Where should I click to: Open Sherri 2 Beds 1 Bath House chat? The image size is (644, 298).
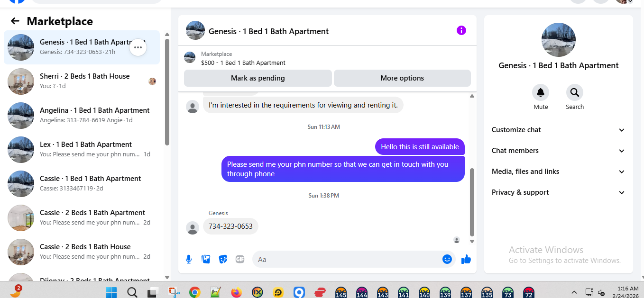(x=82, y=81)
